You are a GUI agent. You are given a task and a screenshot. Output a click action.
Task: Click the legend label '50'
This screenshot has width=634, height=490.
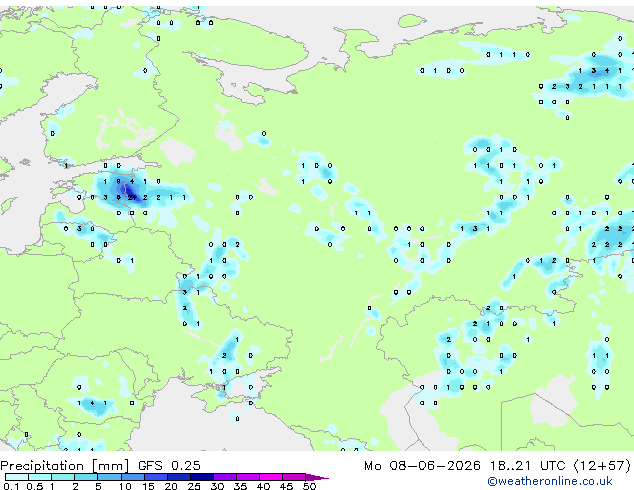[310, 486]
